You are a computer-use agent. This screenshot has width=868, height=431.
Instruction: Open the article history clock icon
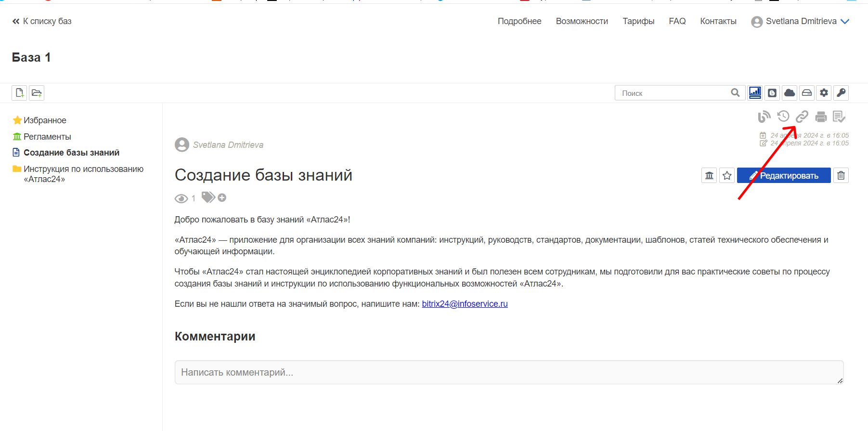pyautogui.click(x=783, y=116)
